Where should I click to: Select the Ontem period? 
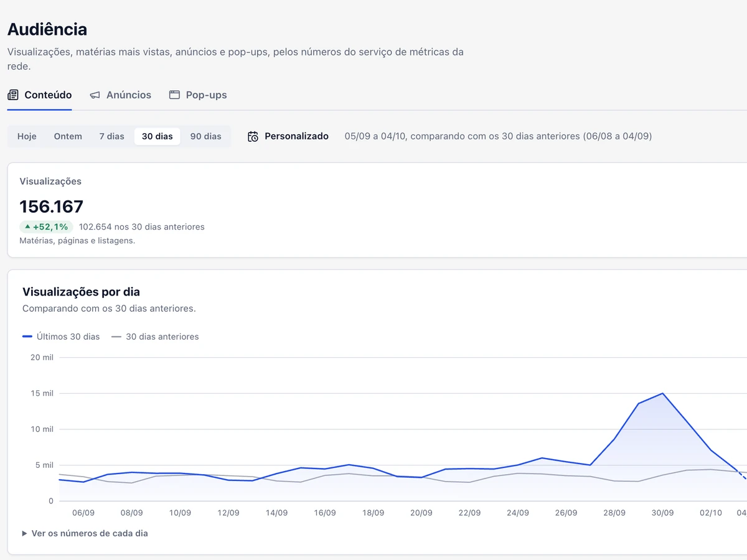[68, 136]
